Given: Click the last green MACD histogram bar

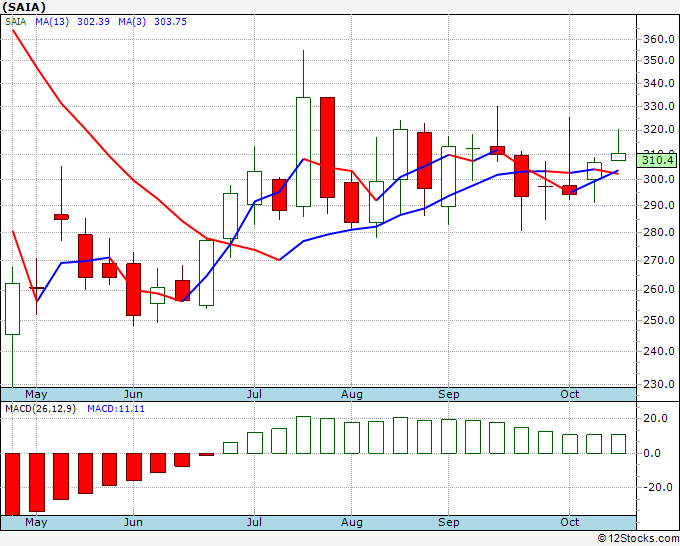Looking at the screenshot, I should (x=618, y=444).
